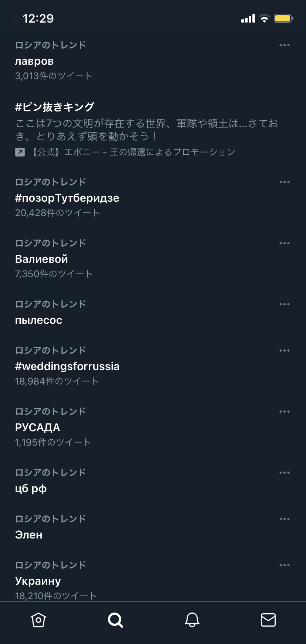The image size is (306, 644).
Task: Open the Messages envelope icon
Action: 268,620
